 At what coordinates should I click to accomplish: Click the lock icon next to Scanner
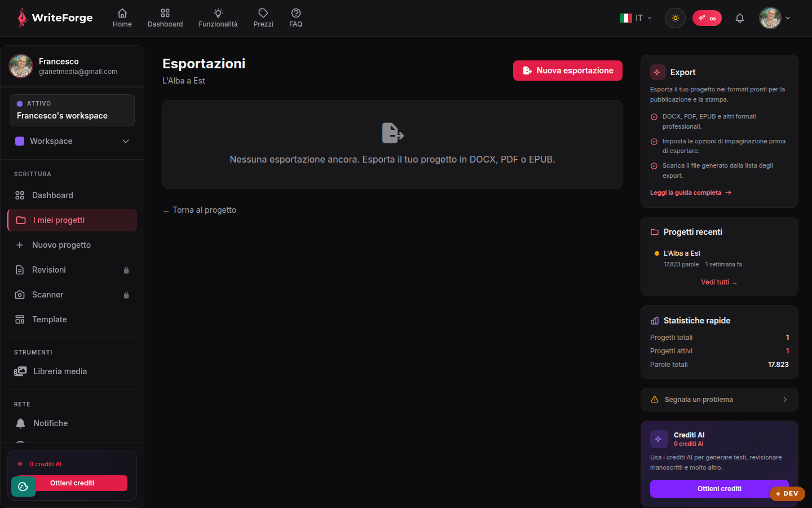tap(126, 295)
